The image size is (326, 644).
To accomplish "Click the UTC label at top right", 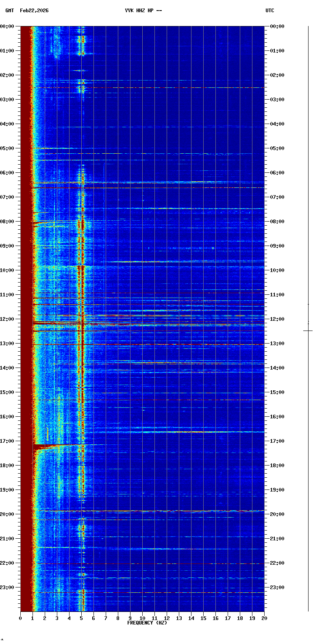I will pos(270,11).
